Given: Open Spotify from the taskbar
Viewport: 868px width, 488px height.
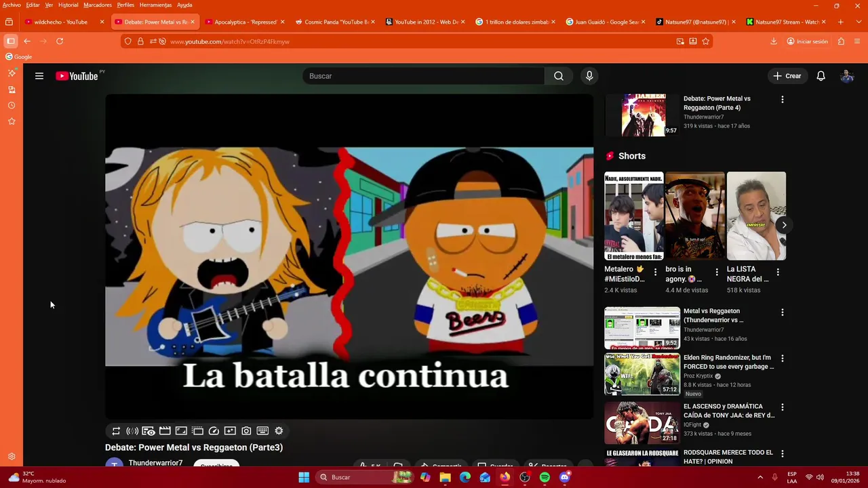Looking at the screenshot, I should point(545,477).
